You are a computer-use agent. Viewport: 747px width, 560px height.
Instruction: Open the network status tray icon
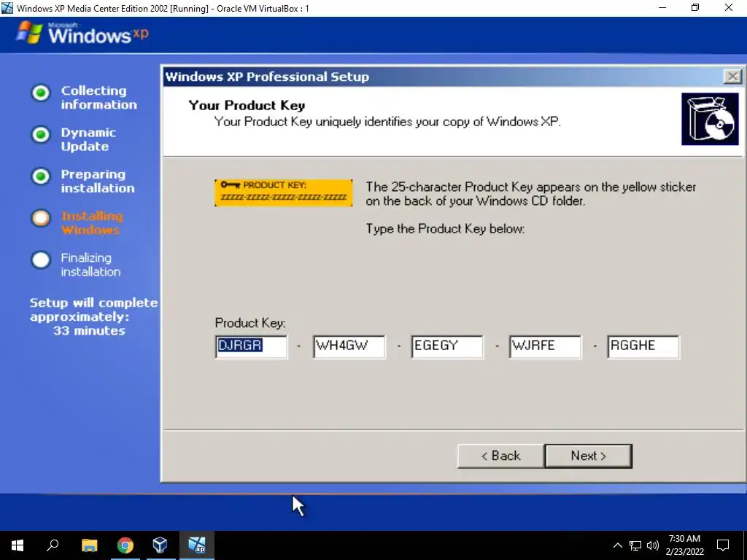635,545
